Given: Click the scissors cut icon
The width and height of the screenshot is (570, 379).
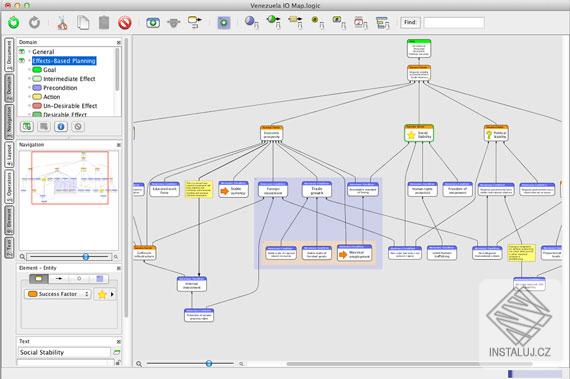Looking at the screenshot, I should [x=62, y=23].
